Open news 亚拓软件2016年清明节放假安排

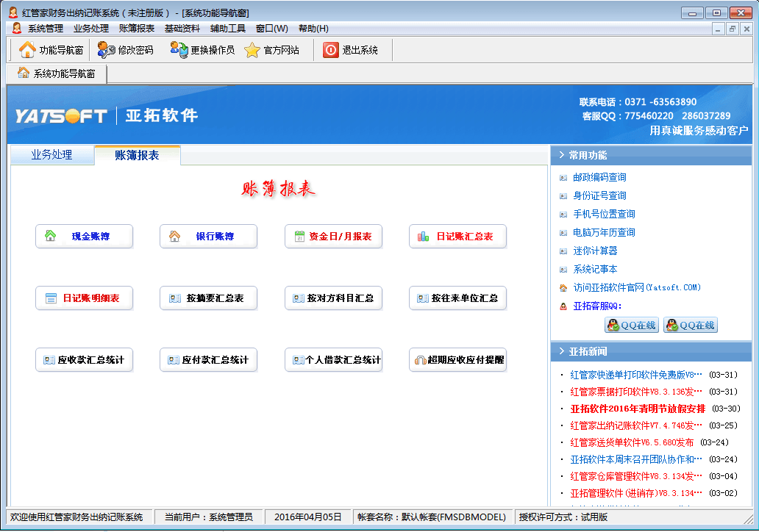tap(638, 409)
